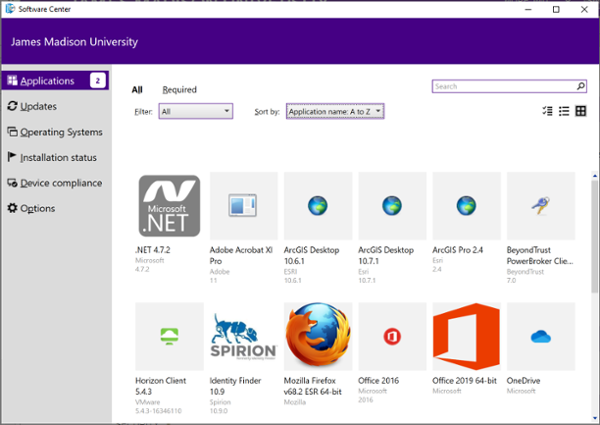Click the vertical scrollbar thumb
This screenshot has width=600, height=425.
(x=595, y=236)
